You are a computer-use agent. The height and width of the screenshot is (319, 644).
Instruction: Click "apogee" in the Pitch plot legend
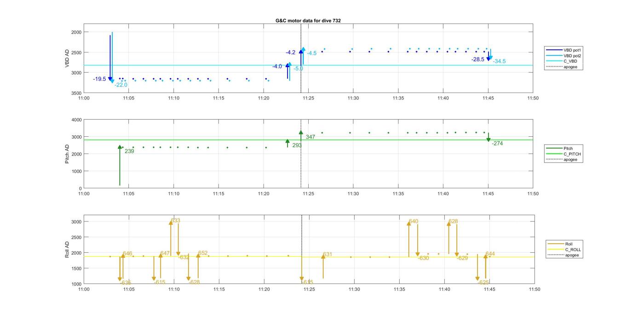point(561,159)
